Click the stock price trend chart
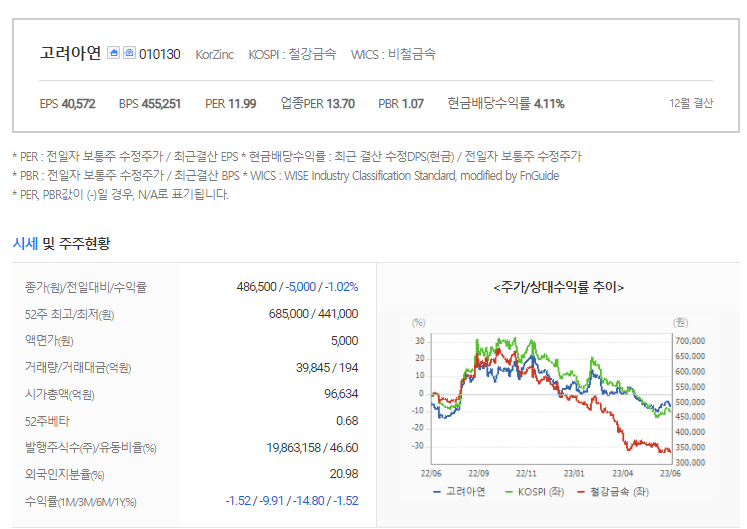Viewport: 747px width, 529px height. 551,398
